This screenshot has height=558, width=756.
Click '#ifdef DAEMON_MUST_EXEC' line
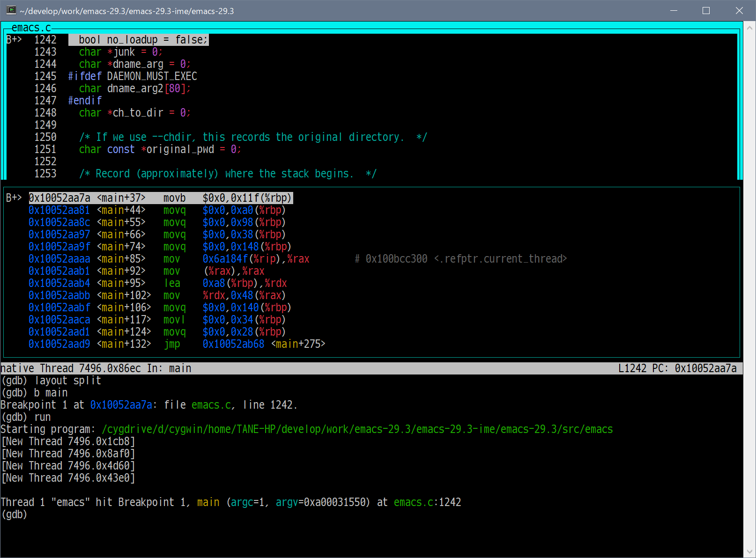133,76
